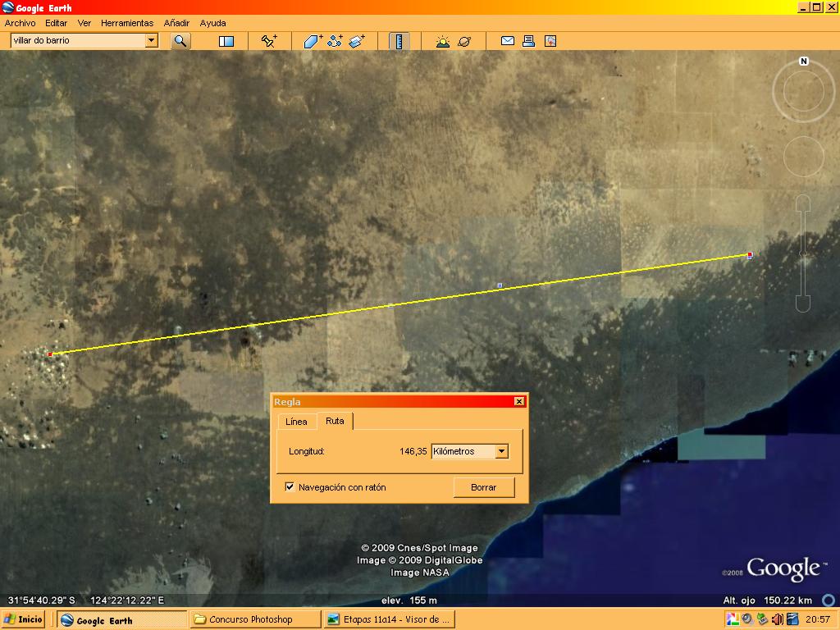Click the webcam tray icon
840x630 pixels.
pyautogui.click(x=747, y=620)
